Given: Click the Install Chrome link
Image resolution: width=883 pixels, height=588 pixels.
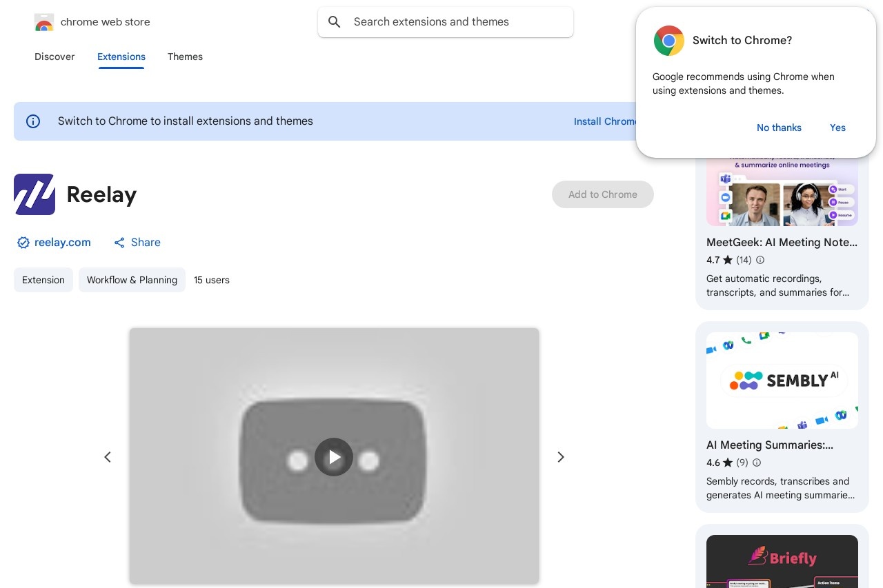Looking at the screenshot, I should coord(605,121).
